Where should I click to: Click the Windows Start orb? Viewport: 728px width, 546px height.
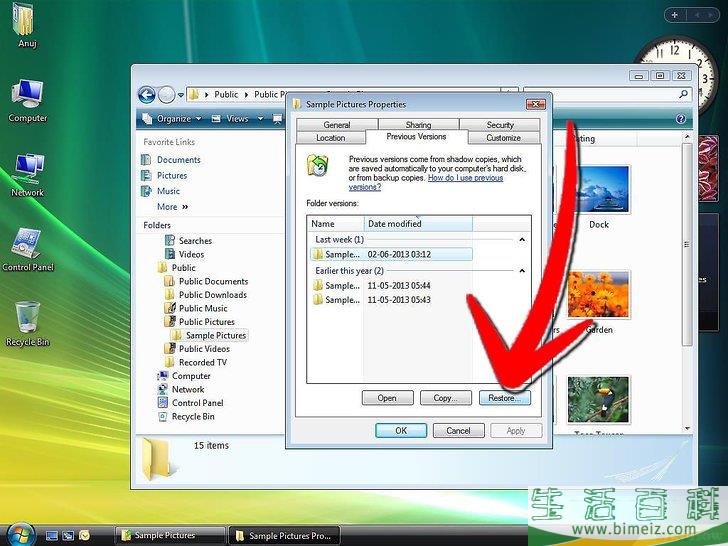tap(19, 535)
